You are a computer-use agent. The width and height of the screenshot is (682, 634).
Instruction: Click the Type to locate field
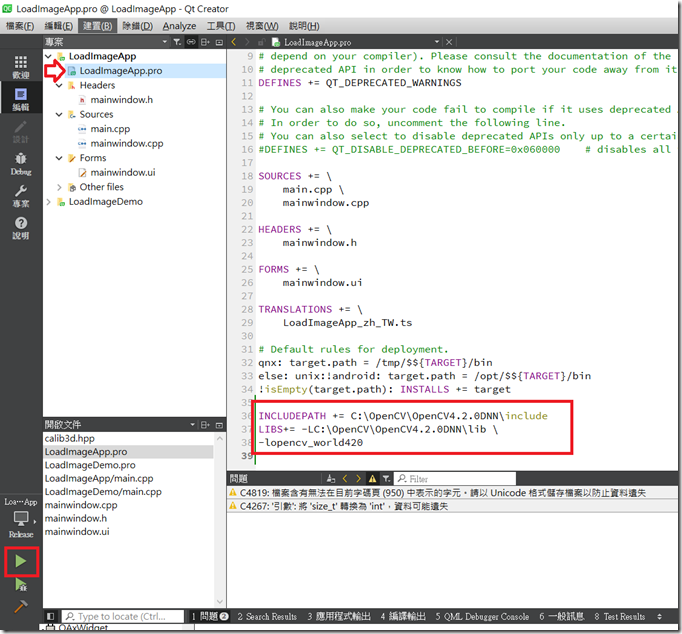tap(123, 617)
